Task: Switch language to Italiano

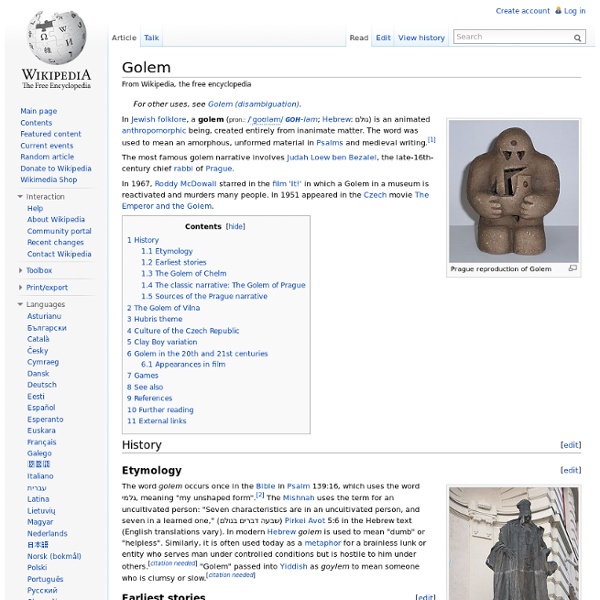Action: pos(40,476)
